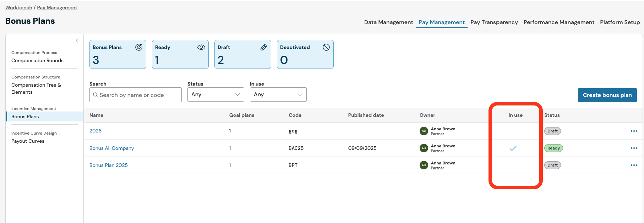Click the Workbench breadcrumb link
Viewport: 644px width, 223px height.
(x=18, y=7)
